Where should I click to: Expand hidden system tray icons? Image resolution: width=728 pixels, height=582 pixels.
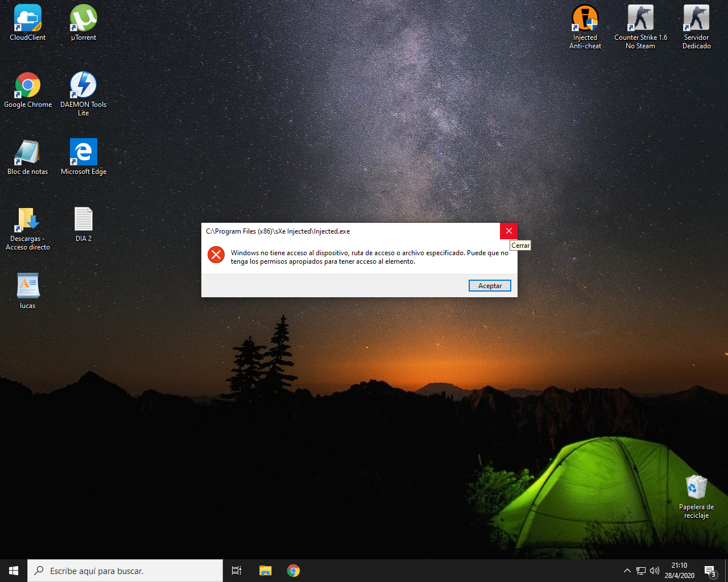pyautogui.click(x=627, y=571)
